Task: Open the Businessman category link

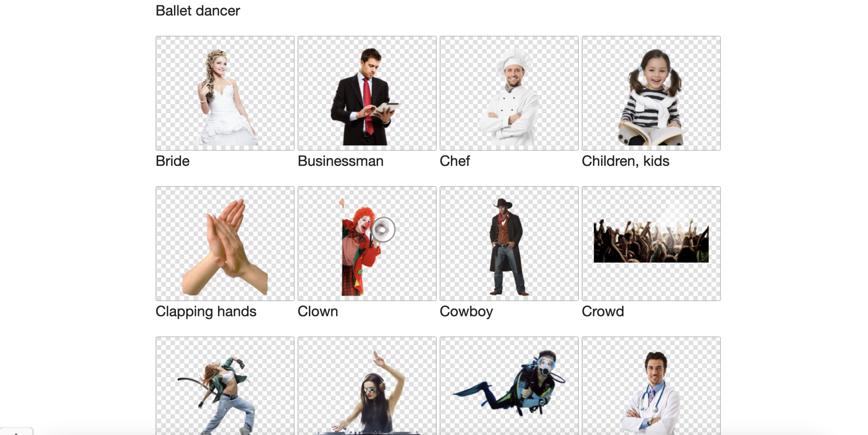Action: (x=341, y=161)
